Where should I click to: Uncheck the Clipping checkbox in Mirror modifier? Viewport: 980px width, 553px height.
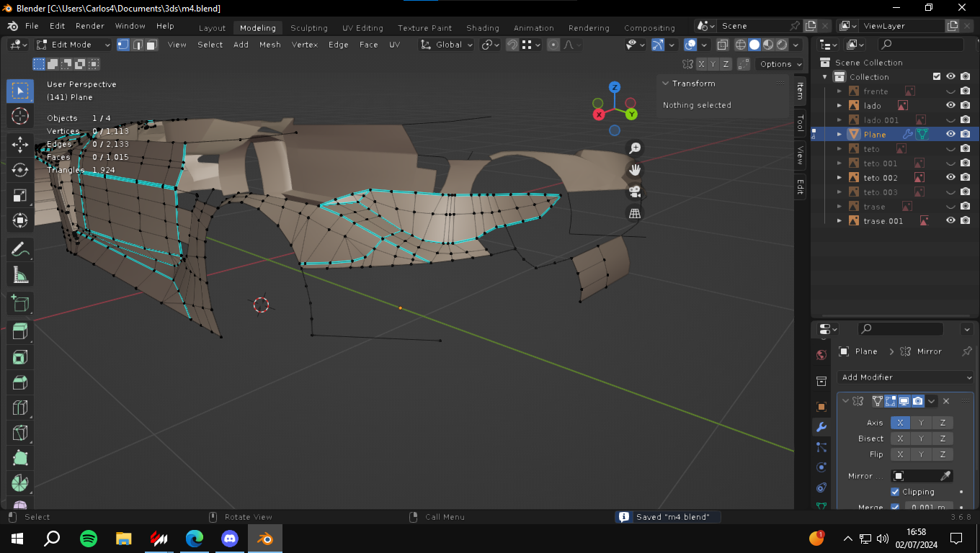click(x=895, y=492)
